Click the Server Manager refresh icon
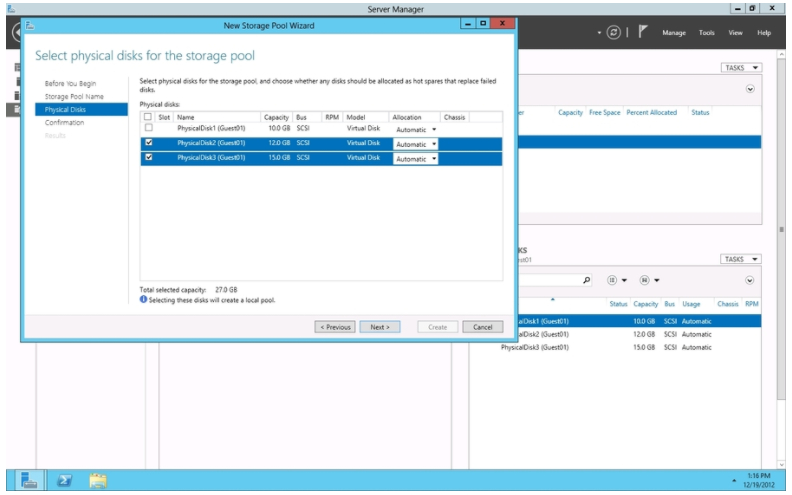This screenshot has width=792, height=495. tap(613, 33)
